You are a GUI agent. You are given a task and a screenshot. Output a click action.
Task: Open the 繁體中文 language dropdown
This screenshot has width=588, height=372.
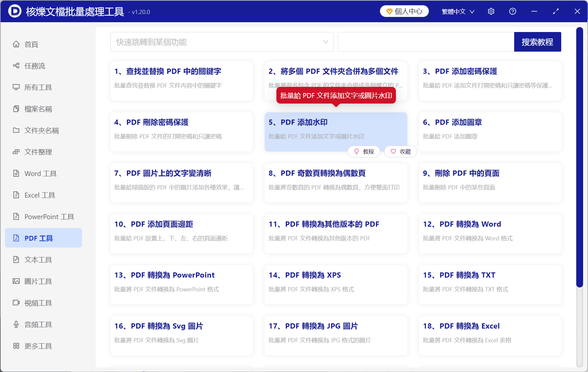(457, 11)
